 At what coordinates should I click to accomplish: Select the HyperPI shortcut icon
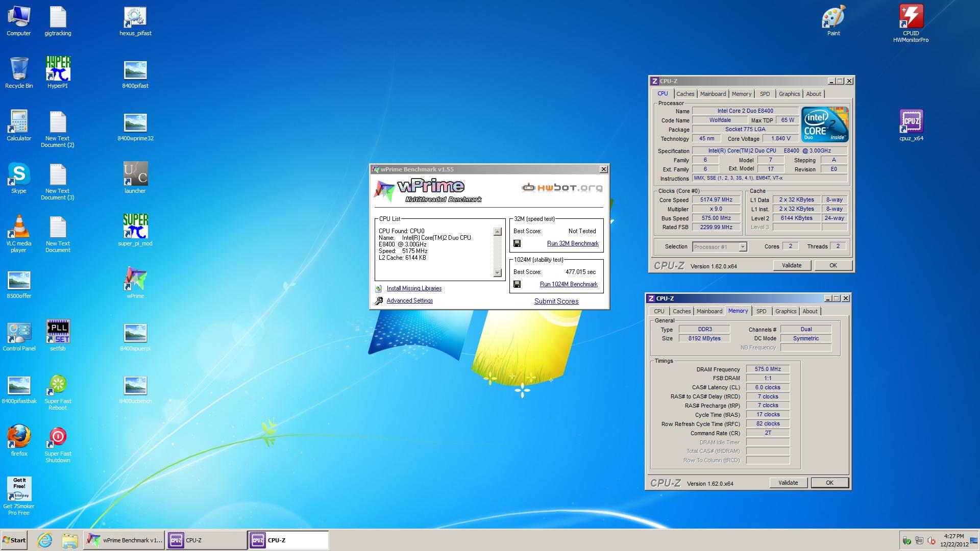tap(58, 73)
